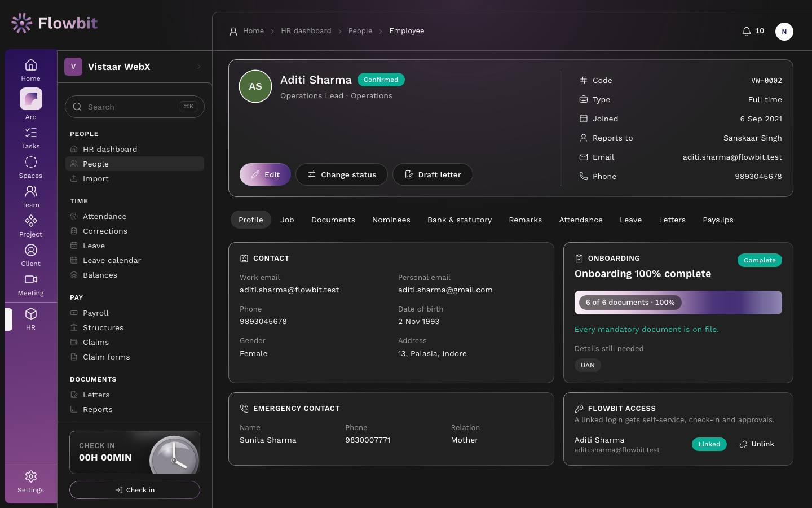
Task: Open Settings gear in left rail
Action: [31, 482]
